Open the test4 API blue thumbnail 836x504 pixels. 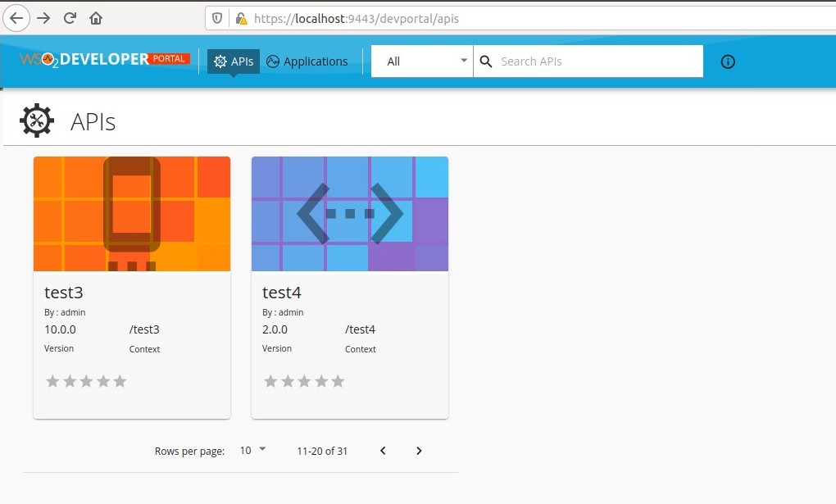coord(350,214)
